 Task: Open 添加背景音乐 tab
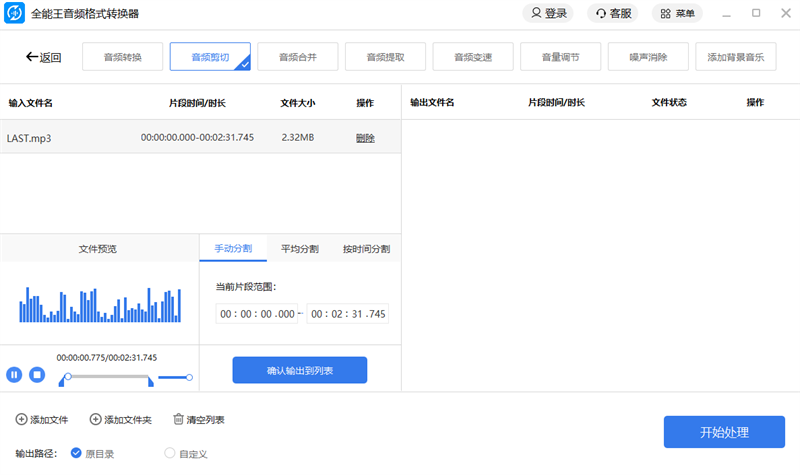[x=736, y=57]
